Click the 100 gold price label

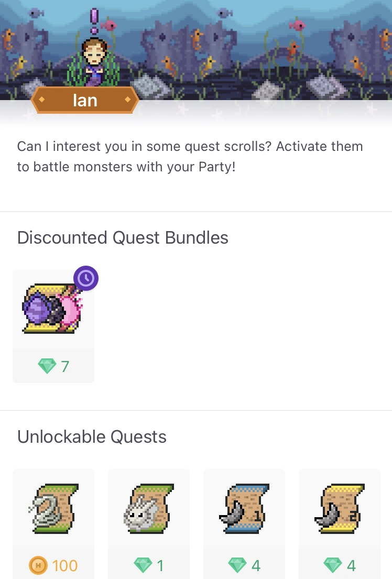point(65,565)
